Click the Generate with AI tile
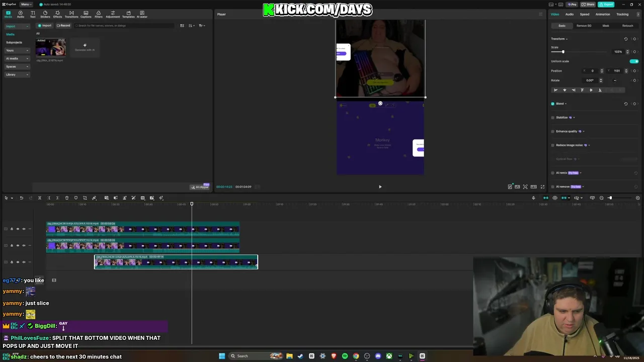Image resolution: width=644 pixels, height=362 pixels. [x=85, y=47]
